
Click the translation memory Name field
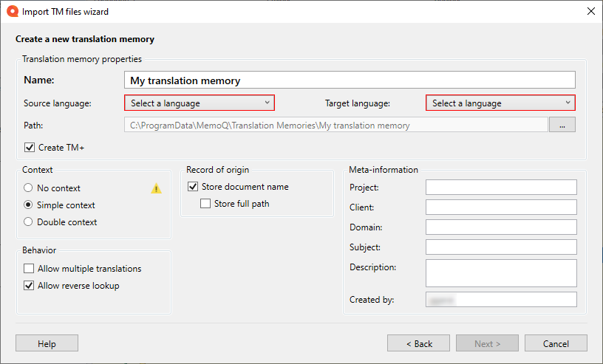349,80
